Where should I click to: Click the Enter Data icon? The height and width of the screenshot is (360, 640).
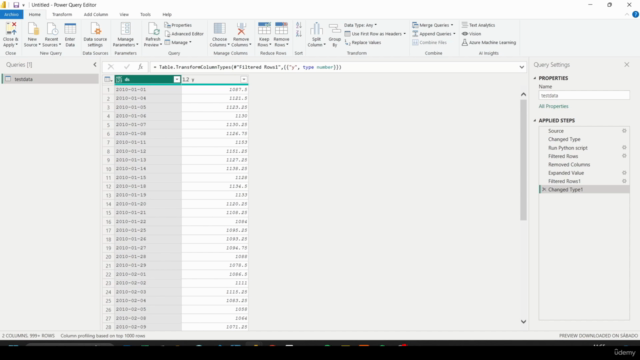(70, 30)
